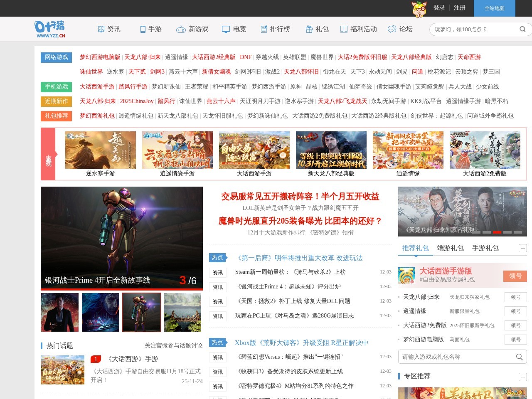532x399 pixels.
Task: Click the 论坛 speech-bubble icon
Action: coord(391,29)
